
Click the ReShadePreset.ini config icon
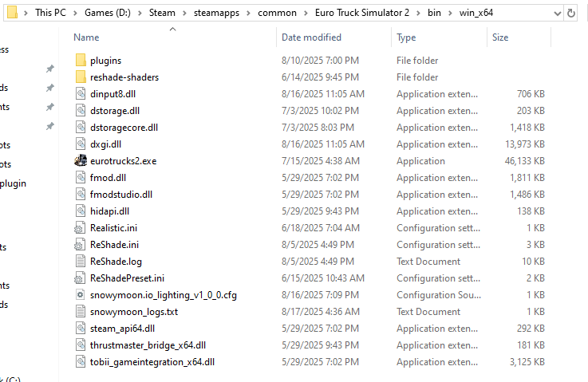(x=80, y=278)
